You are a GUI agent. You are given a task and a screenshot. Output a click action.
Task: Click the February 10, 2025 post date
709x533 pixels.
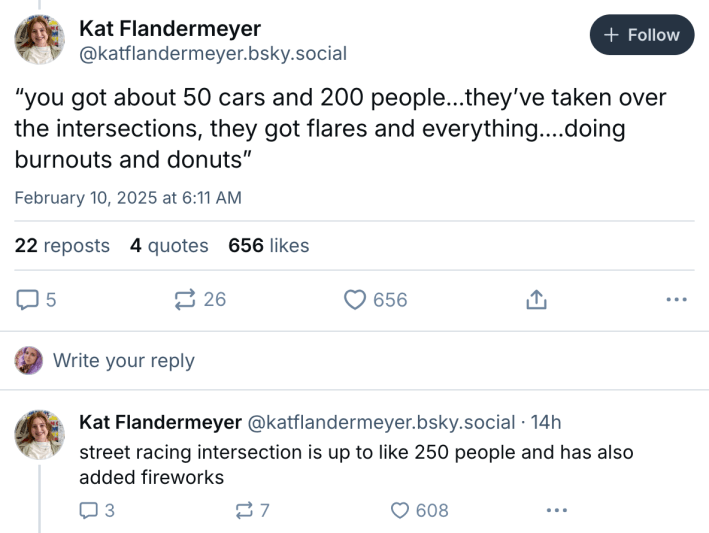[x=128, y=198]
